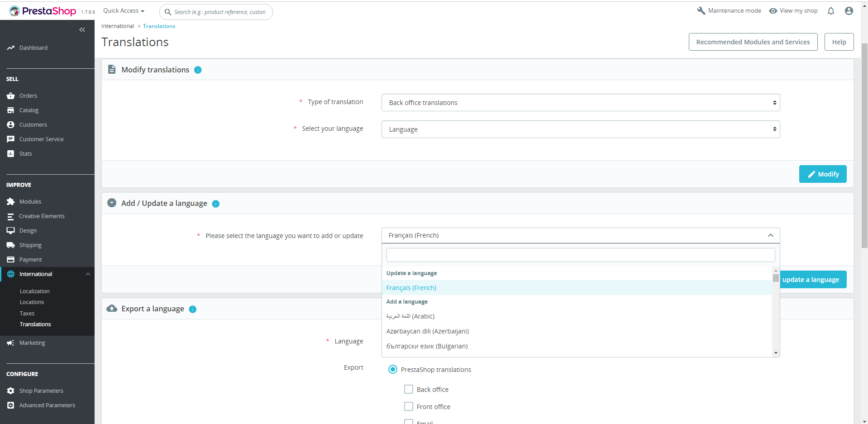Viewport: 868px width, 424px height.
Task: Check the Front office checkbox
Action: pyautogui.click(x=409, y=406)
